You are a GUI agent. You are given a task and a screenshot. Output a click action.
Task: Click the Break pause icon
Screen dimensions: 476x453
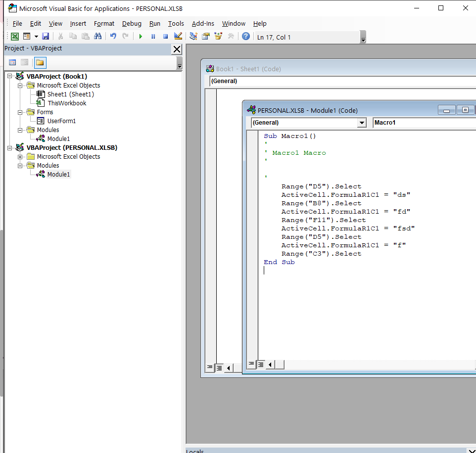click(x=153, y=37)
